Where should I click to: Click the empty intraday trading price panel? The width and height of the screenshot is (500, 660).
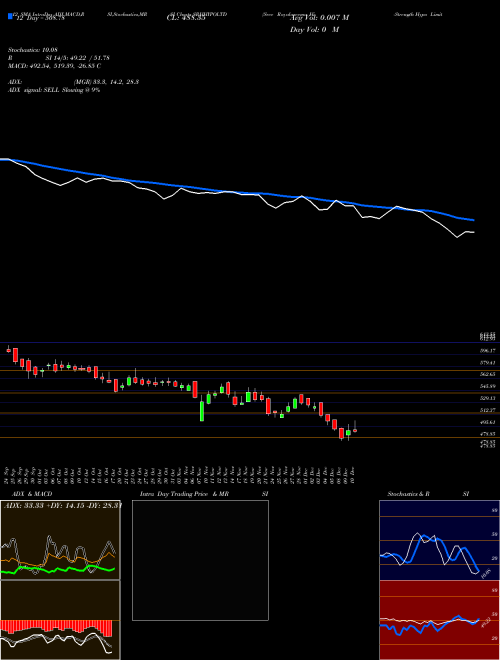[200, 560]
